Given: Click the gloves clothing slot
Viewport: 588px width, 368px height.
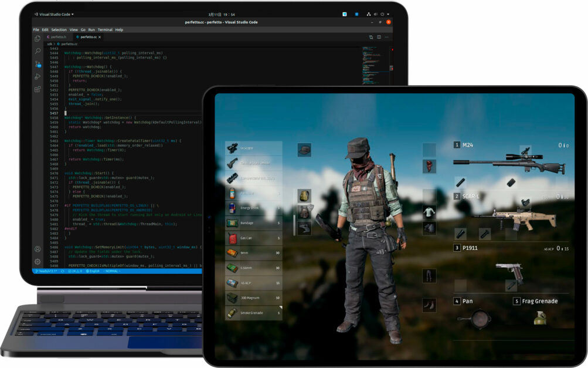Looking at the screenshot, I should point(429,228).
